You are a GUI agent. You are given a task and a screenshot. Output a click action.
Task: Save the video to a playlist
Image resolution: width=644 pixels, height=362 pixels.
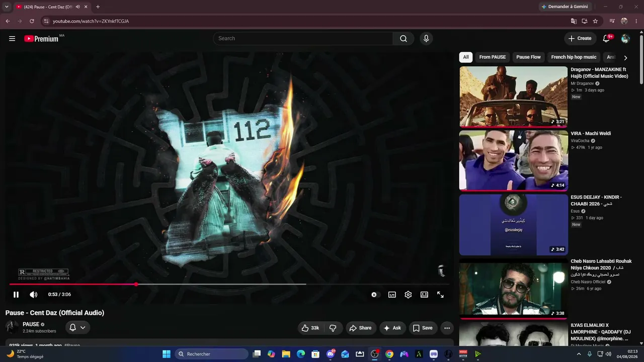coord(423,328)
